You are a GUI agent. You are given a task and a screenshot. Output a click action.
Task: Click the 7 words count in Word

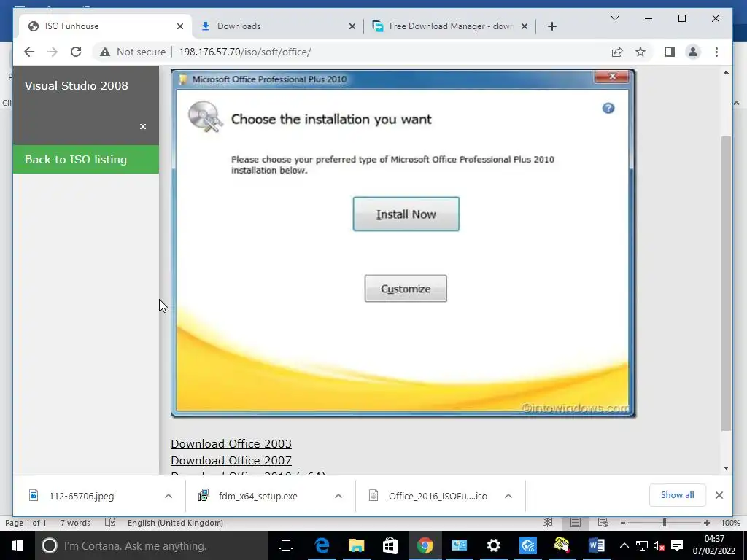(75, 522)
